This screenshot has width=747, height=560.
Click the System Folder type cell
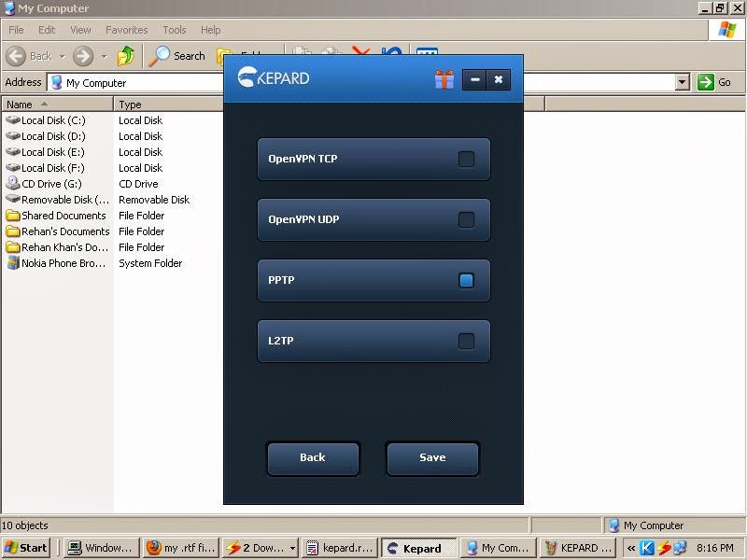pos(150,263)
